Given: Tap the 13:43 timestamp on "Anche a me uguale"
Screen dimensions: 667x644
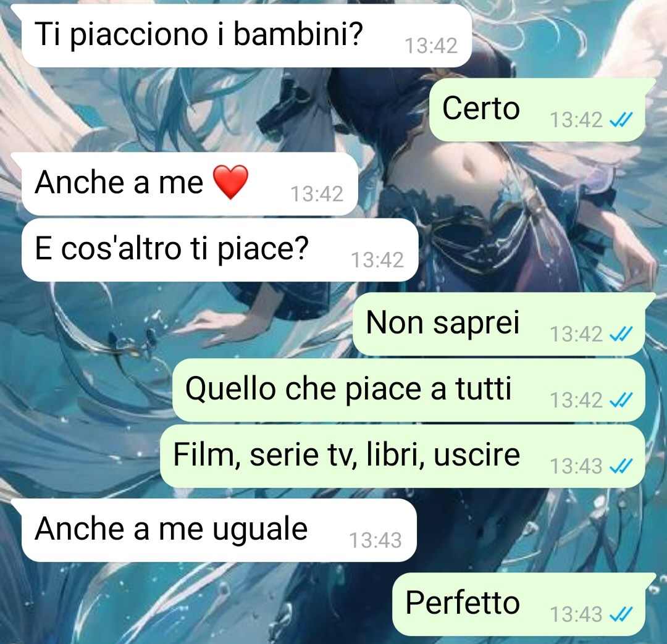Looking at the screenshot, I should 375,540.
